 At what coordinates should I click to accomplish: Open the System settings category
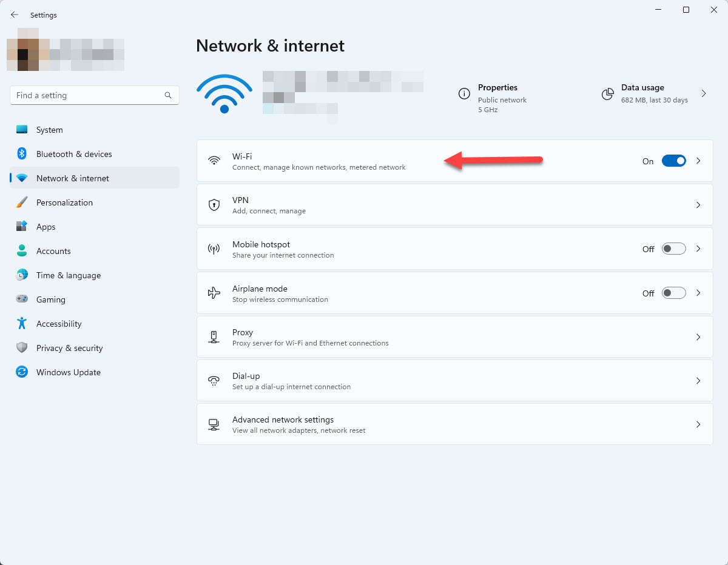[50, 130]
